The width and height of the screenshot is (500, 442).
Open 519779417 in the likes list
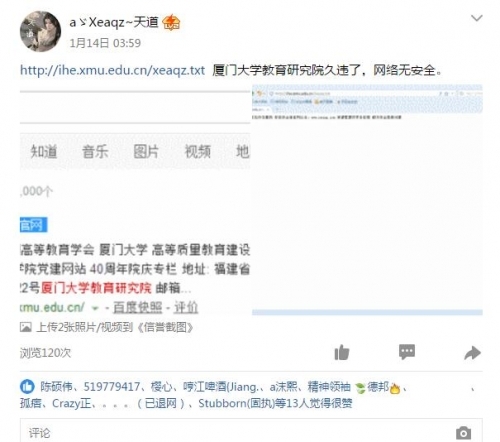[x=112, y=387]
